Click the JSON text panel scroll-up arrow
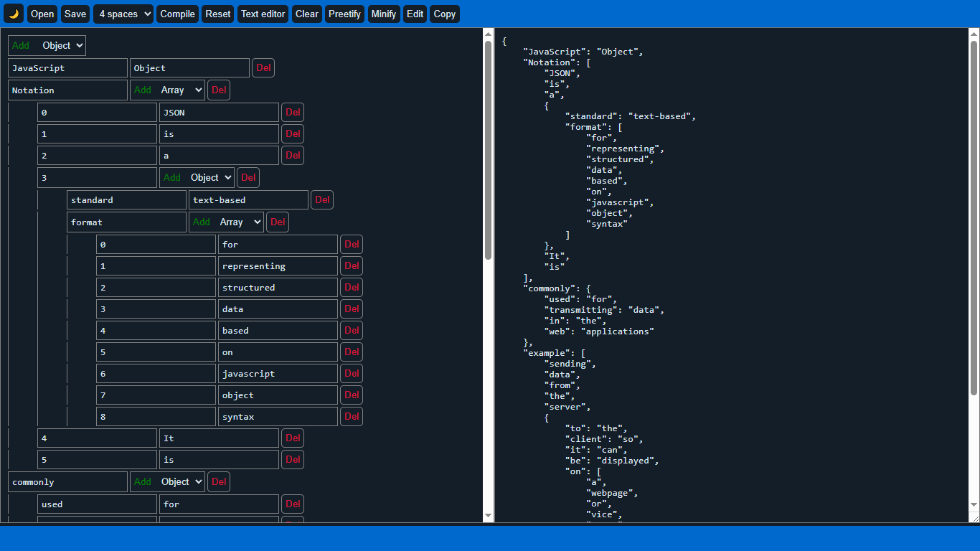The image size is (980, 551). click(x=974, y=34)
